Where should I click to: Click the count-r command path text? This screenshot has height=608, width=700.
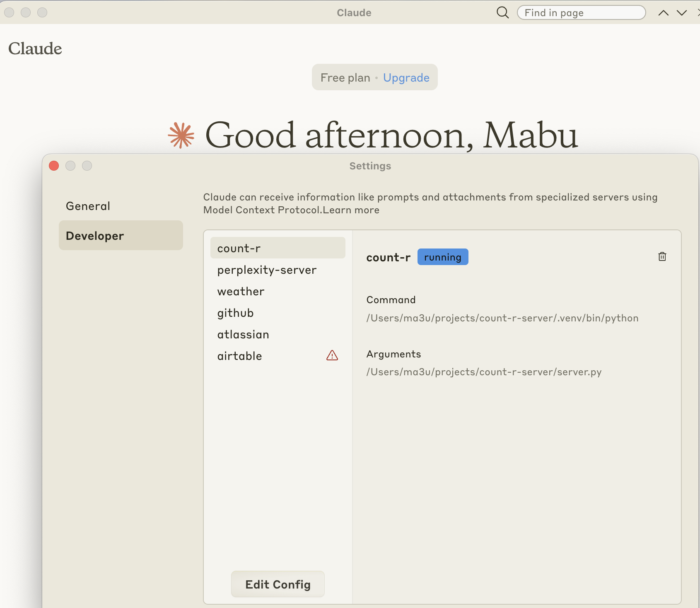[502, 318]
